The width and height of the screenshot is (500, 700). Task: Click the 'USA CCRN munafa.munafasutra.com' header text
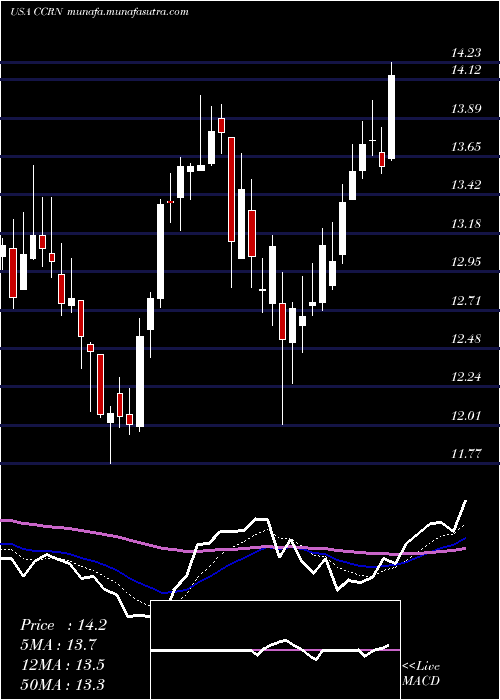tap(99, 12)
